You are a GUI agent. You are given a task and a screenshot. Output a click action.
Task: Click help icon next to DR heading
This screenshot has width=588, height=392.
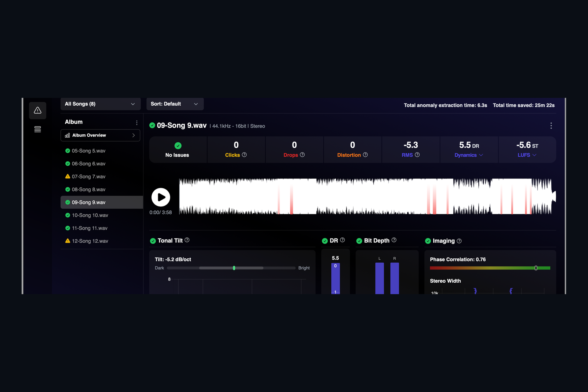[342, 240]
